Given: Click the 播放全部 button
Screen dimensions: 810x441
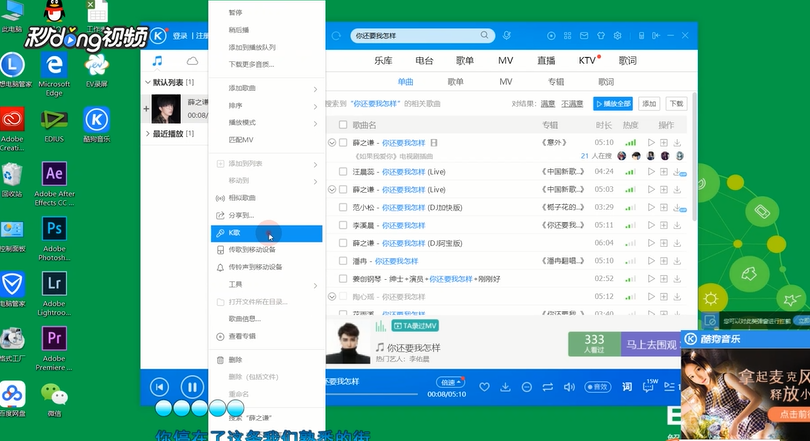Looking at the screenshot, I should pos(613,103).
